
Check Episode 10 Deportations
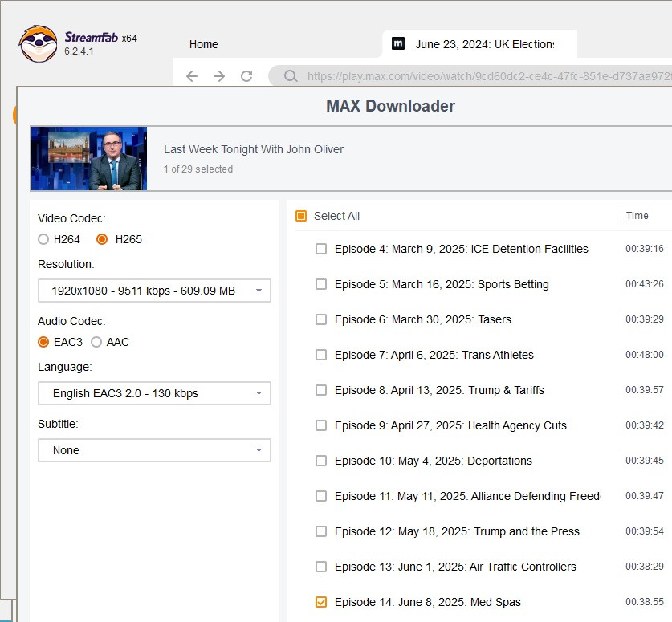click(321, 461)
